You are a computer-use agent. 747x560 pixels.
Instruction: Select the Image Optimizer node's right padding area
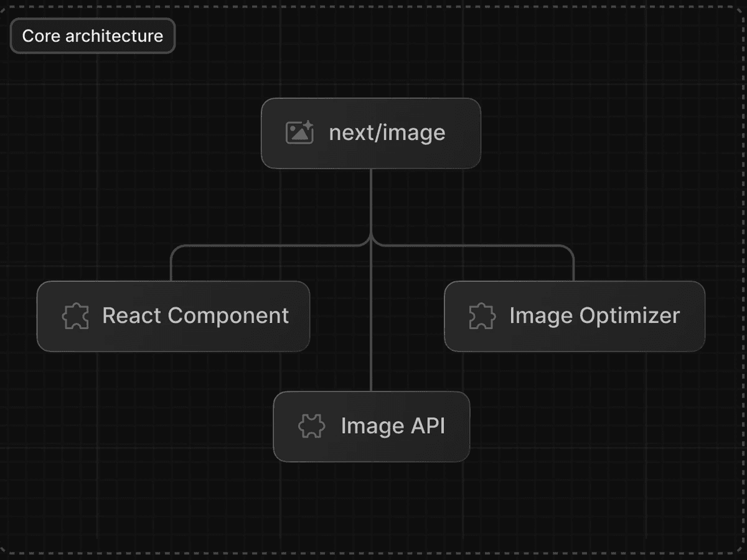point(693,316)
